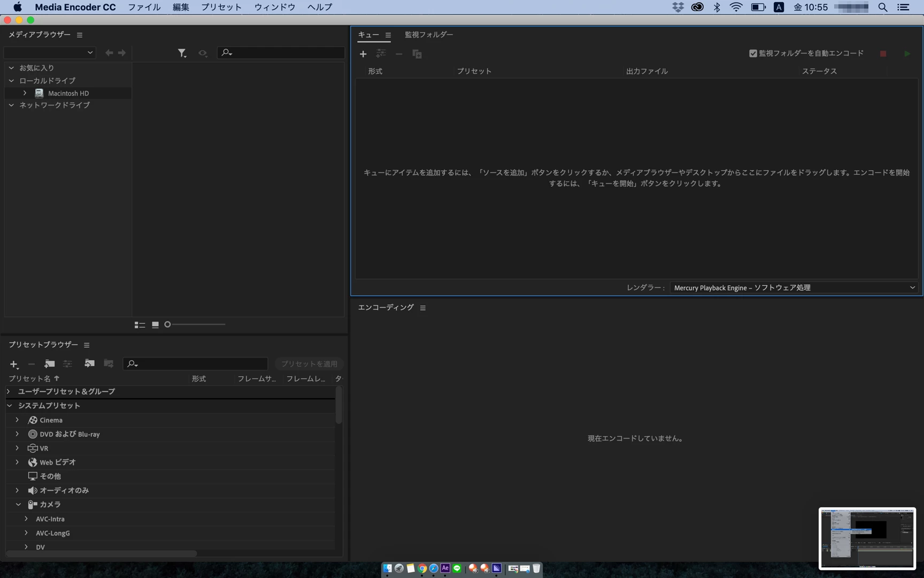Click the filter funnel icon in media browser
924x578 pixels.
[182, 53]
